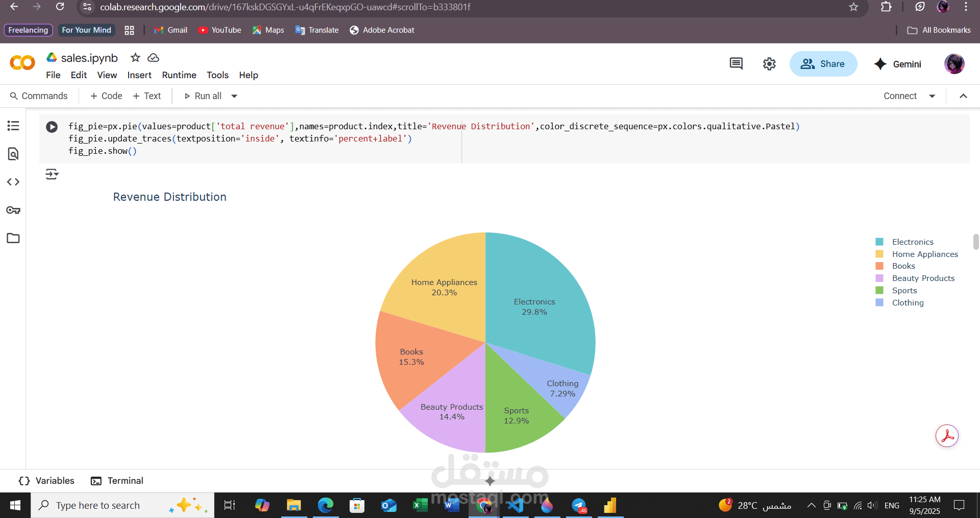
Task: Open the Secrets key panel
Action: click(x=13, y=210)
